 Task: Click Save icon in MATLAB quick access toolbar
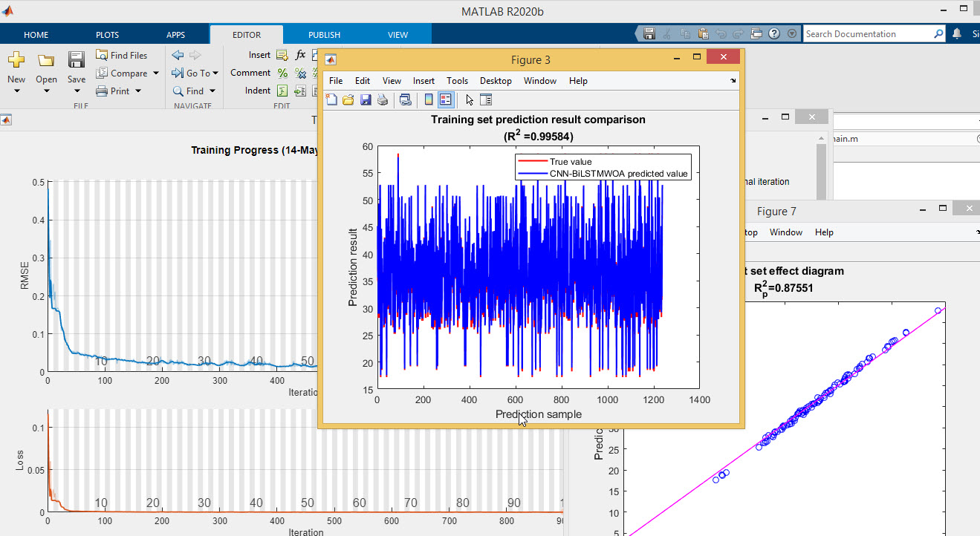(649, 33)
